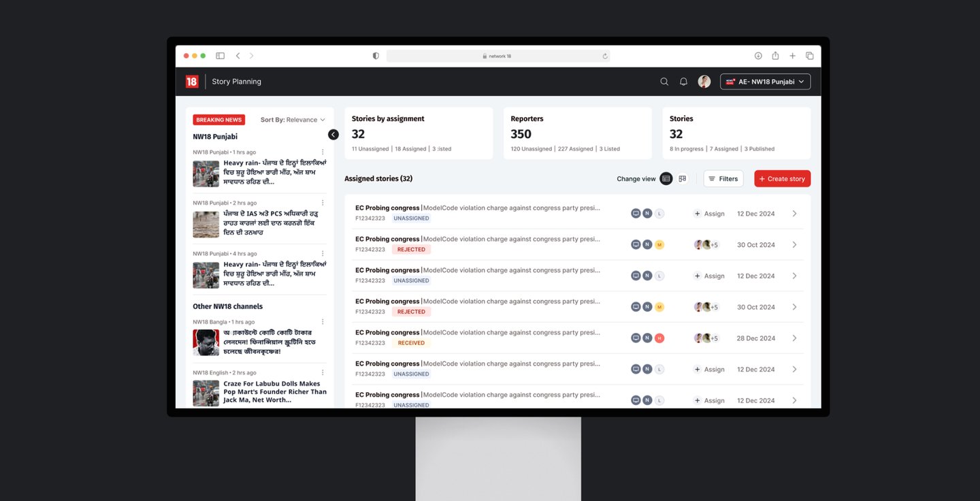Image resolution: width=980 pixels, height=501 pixels.
Task: Click '227 Assigned' in Reporters card
Action: click(x=575, y=149)
